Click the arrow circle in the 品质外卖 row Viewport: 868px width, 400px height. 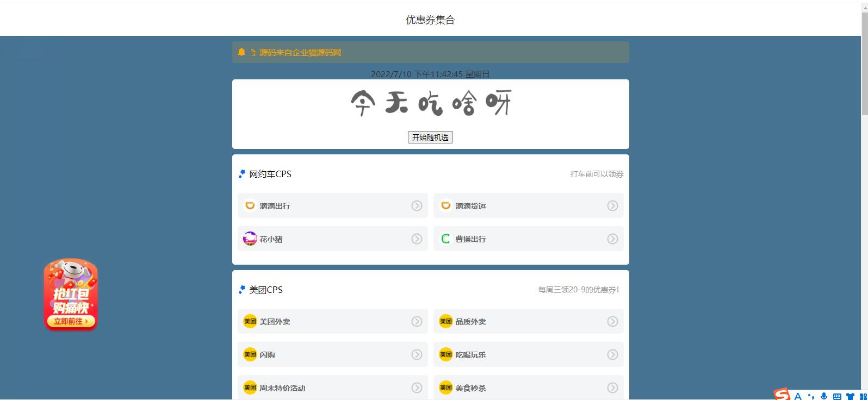coord(612,321)
